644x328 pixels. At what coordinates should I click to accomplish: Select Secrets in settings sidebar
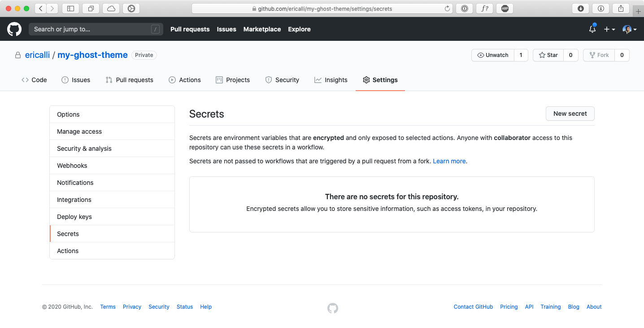(x=112, y=234)
